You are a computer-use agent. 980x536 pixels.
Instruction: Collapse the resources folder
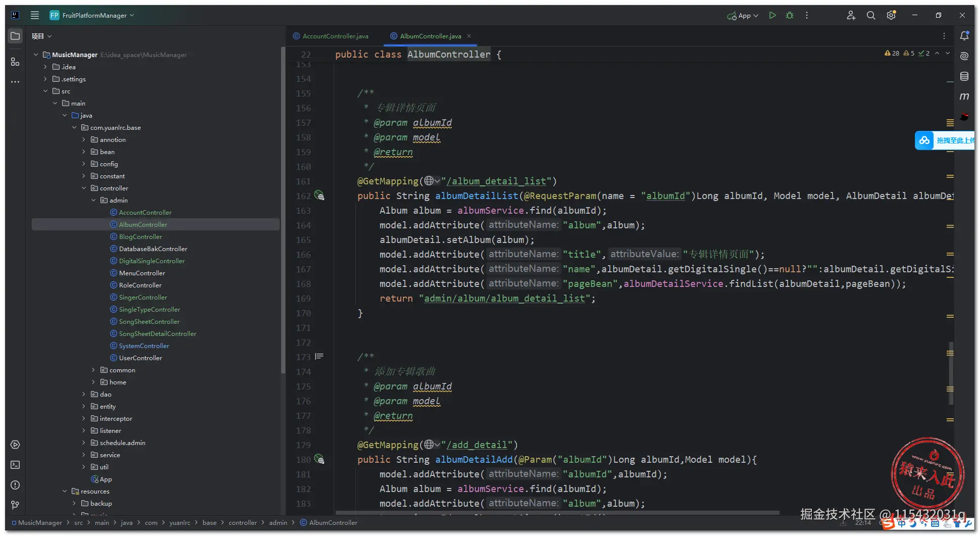(x=65, y=491)
